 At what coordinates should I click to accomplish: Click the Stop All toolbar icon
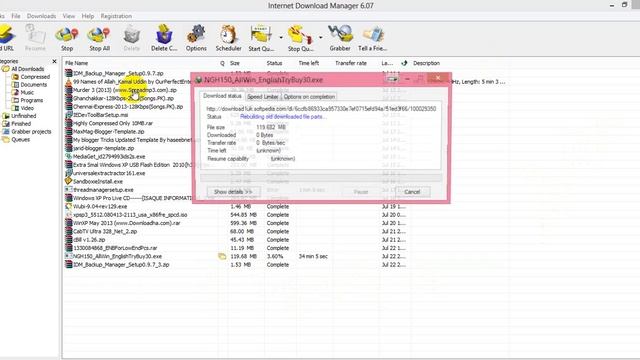pos(100,38)
